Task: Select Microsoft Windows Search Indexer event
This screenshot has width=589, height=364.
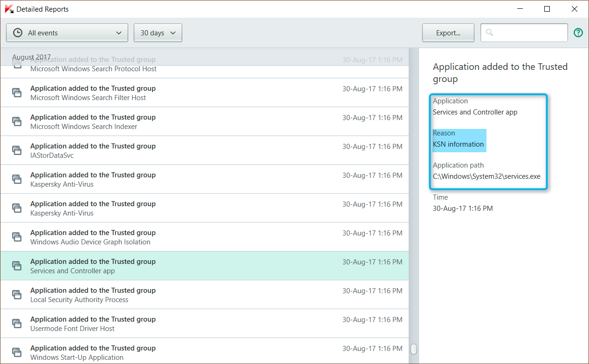Action: [204, 121]
